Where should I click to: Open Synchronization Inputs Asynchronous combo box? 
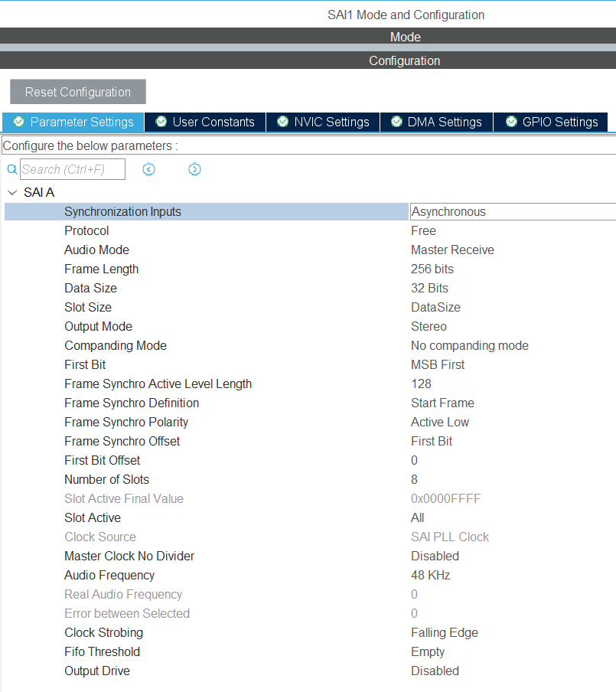(513, 212)
